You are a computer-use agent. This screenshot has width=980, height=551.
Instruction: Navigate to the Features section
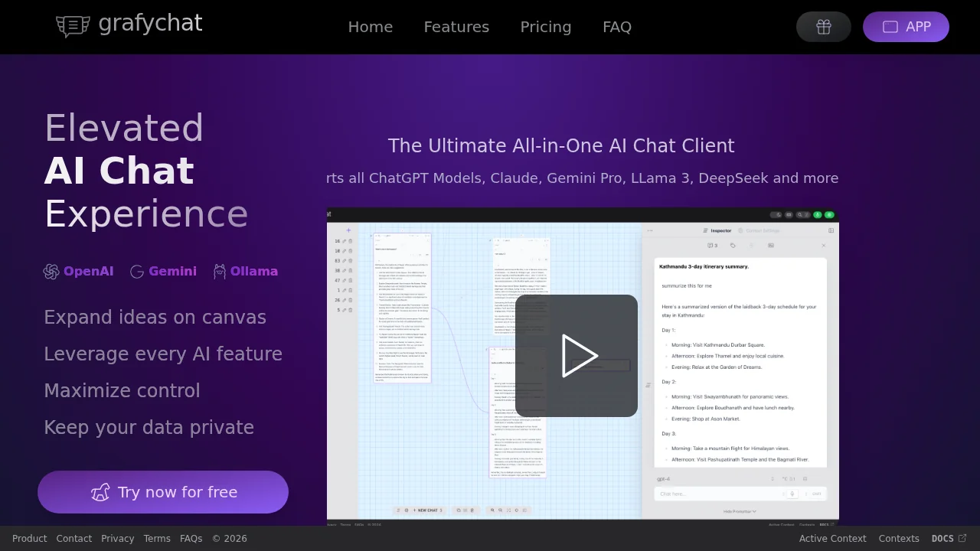(456, 27)
